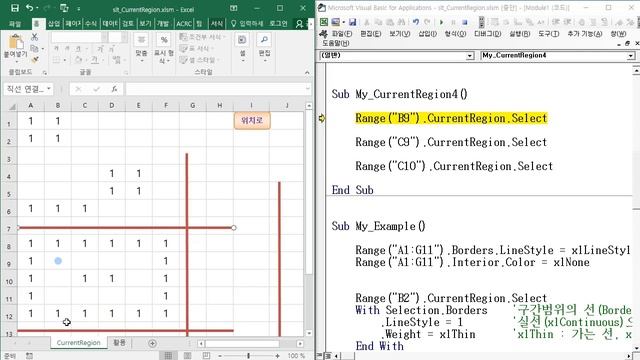Image resolution: width=640 pixels, height=360 pixels.
Task: Open the Excel Developer (개발) tab
Action: (163, 24)
